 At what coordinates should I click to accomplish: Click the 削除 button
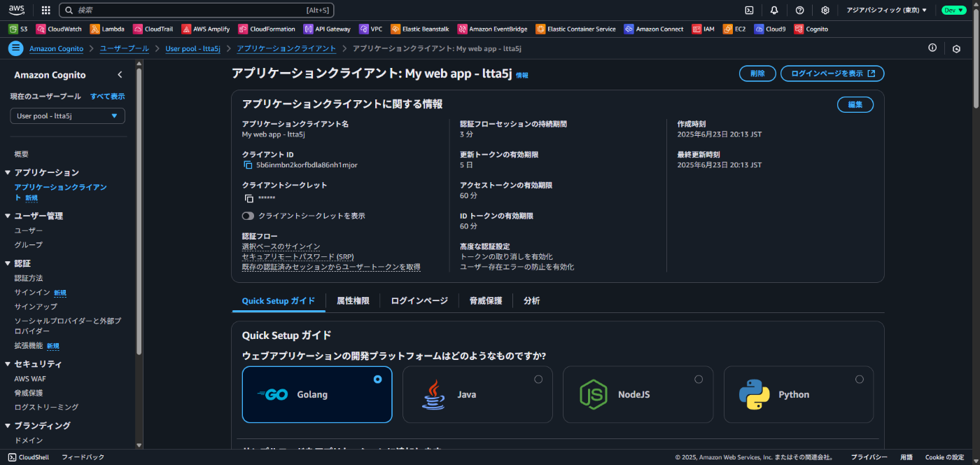coord(757,74)
